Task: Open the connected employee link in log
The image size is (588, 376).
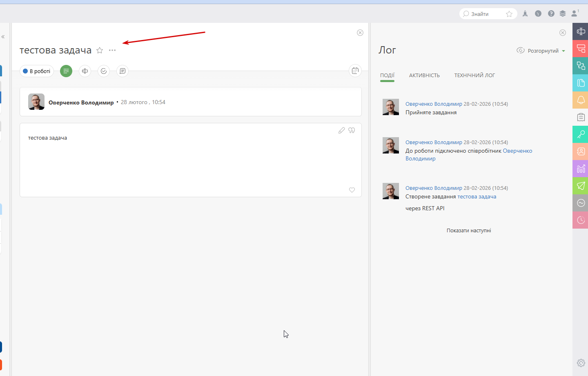Action: click(469, 155)
